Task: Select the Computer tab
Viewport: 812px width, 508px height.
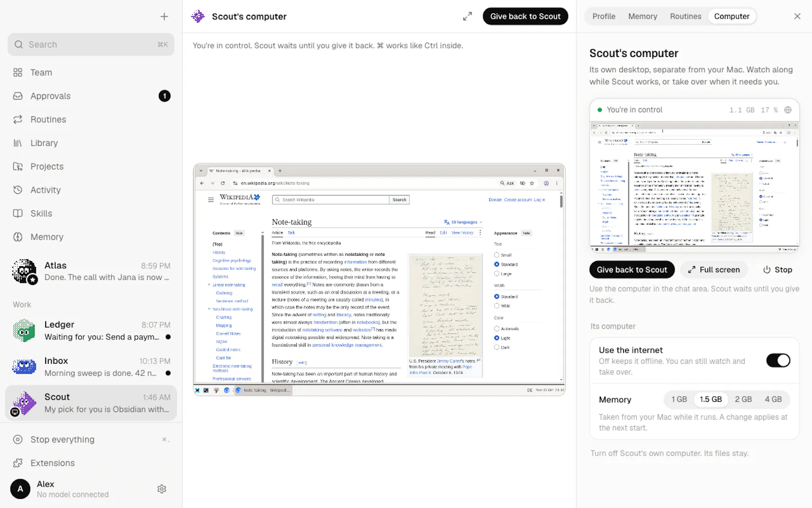Action: tap(732, 16)
